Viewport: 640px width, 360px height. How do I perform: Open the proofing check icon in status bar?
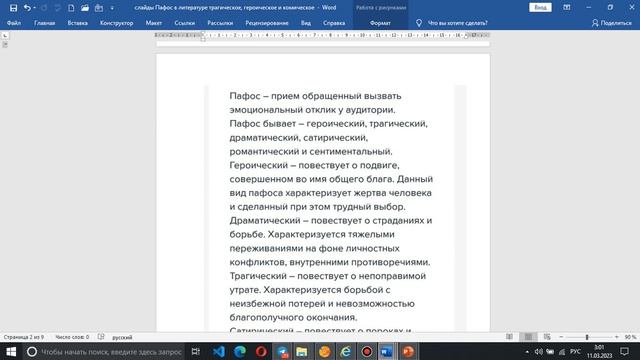(101, 337)
